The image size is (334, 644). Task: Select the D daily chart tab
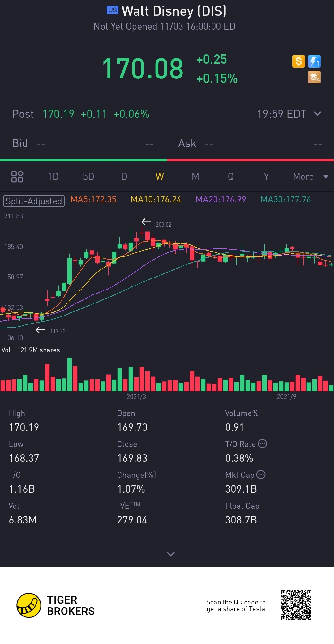click(x=124, y=176)
